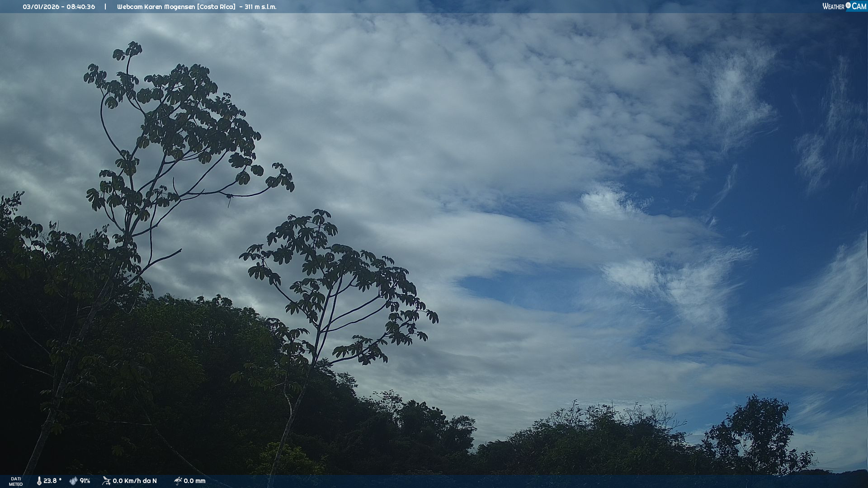Click the vertical separator after the timestamp
This screenshot has width=868, height=488.
(105, 7)
